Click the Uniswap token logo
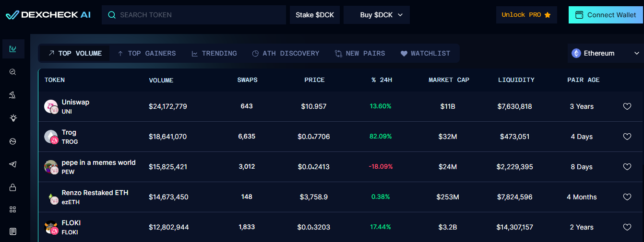Screen dimensions: 644x242 tap(51, 106)
